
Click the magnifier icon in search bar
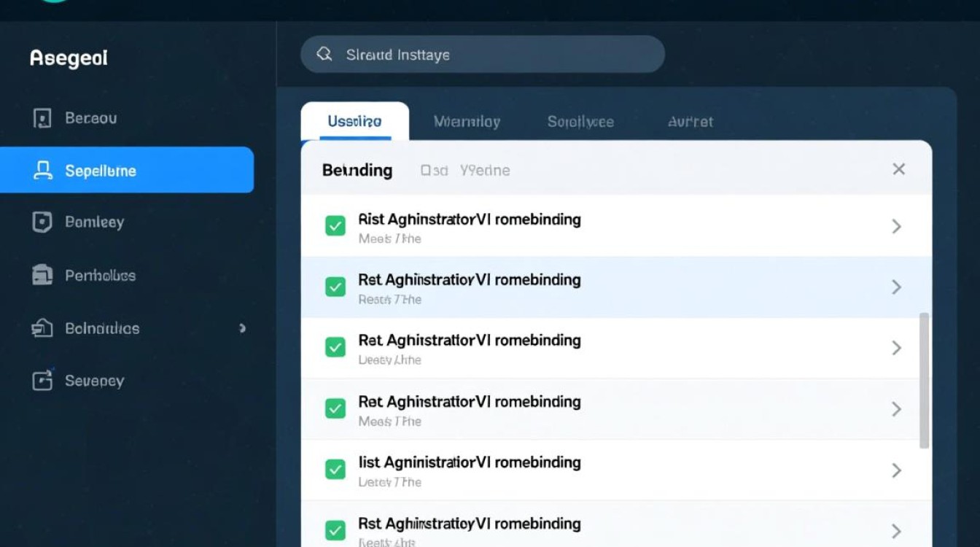(x=324, y=55)
